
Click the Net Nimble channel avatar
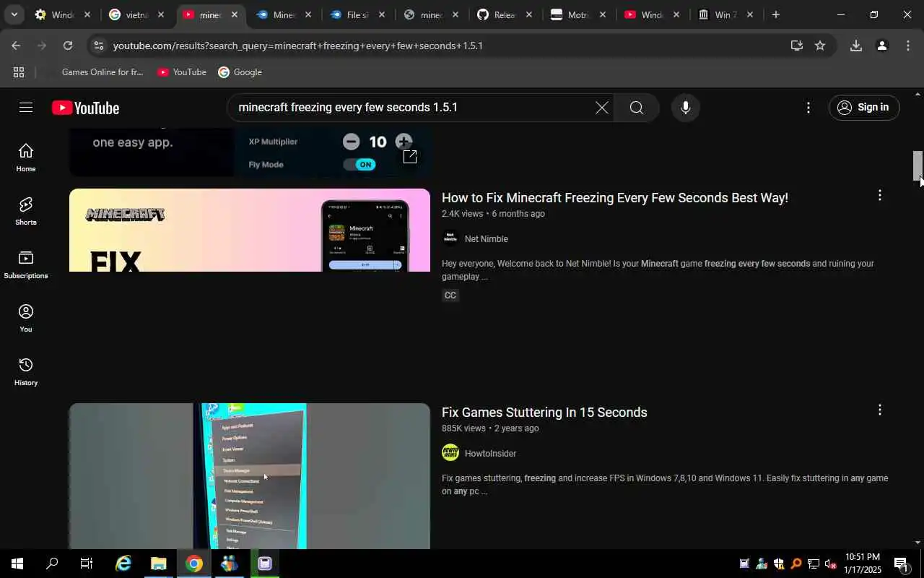(x=450, y=238)
